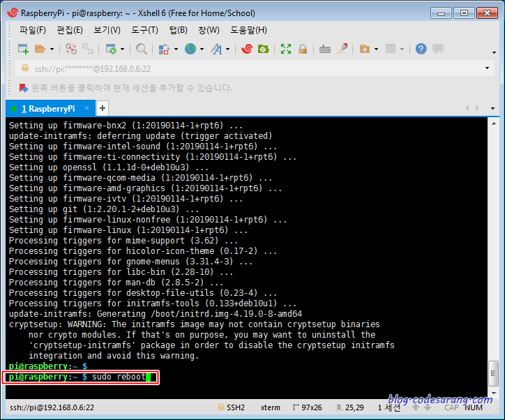Click the Reconnect chain-link icon

coord(88,49)
